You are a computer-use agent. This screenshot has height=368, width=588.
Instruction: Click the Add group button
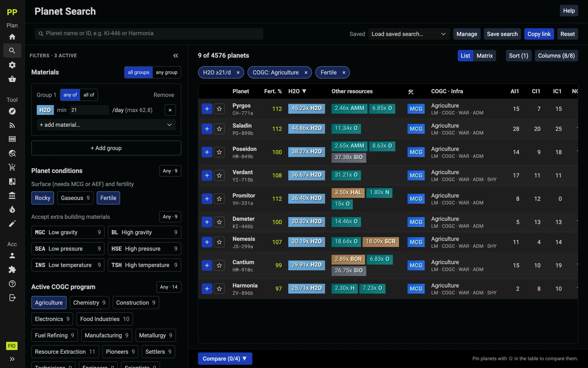point(106,148)
